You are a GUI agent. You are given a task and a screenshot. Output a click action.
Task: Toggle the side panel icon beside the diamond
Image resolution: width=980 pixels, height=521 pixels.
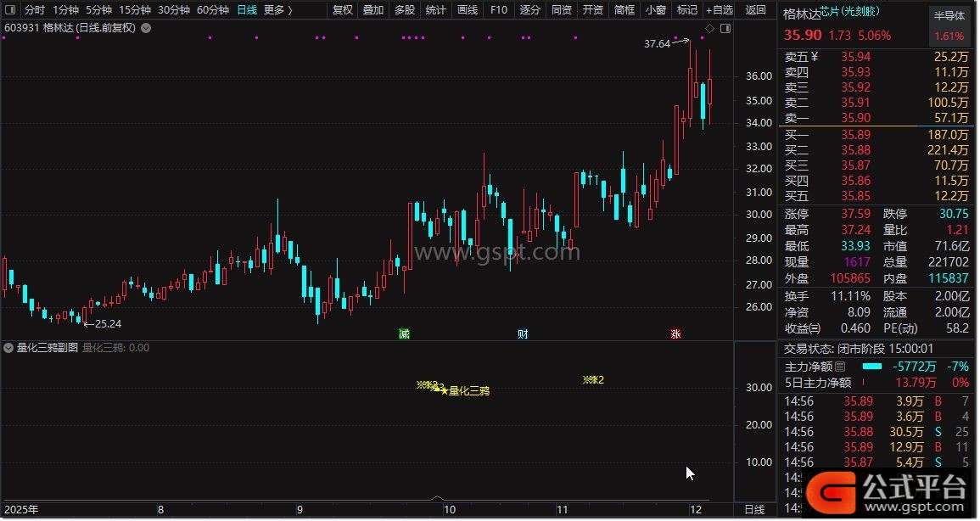[x=725, y=28]
